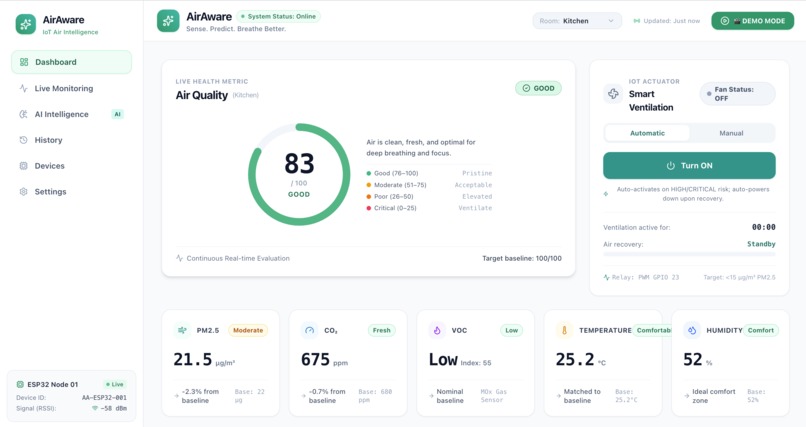Click the Fan Status: OFF pill
This screenshot has width=806, height=427.
pos(738,94)
